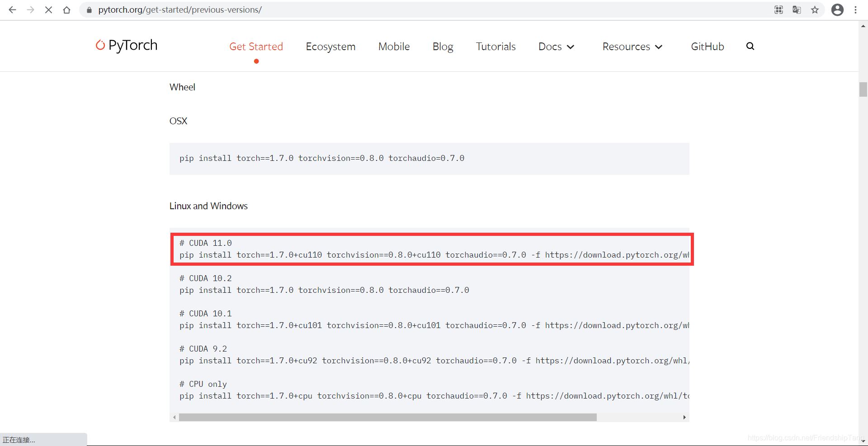This screenshot has height=446, width=868.
Task: Click the address bar URL field
Action: point(407,10)
